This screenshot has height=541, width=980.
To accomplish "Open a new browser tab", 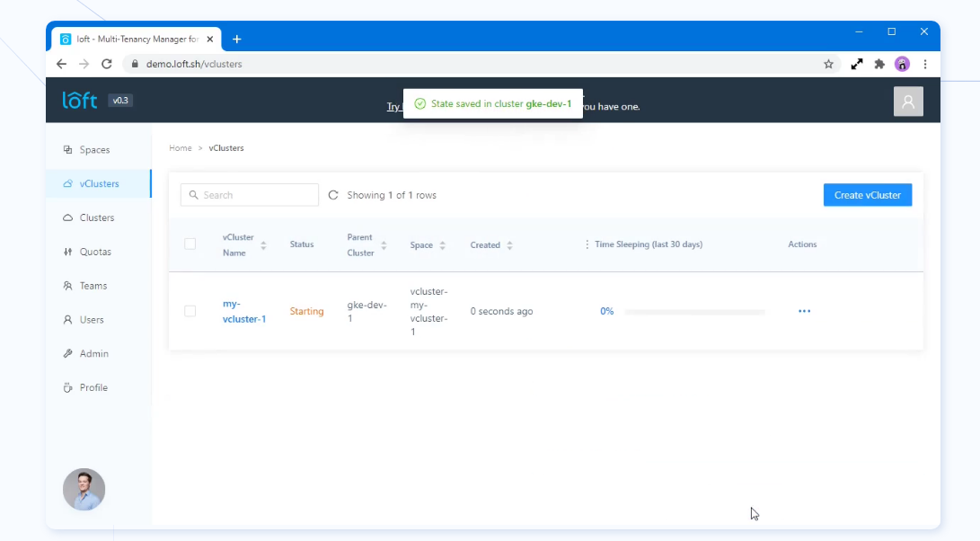I will (237, 40).
